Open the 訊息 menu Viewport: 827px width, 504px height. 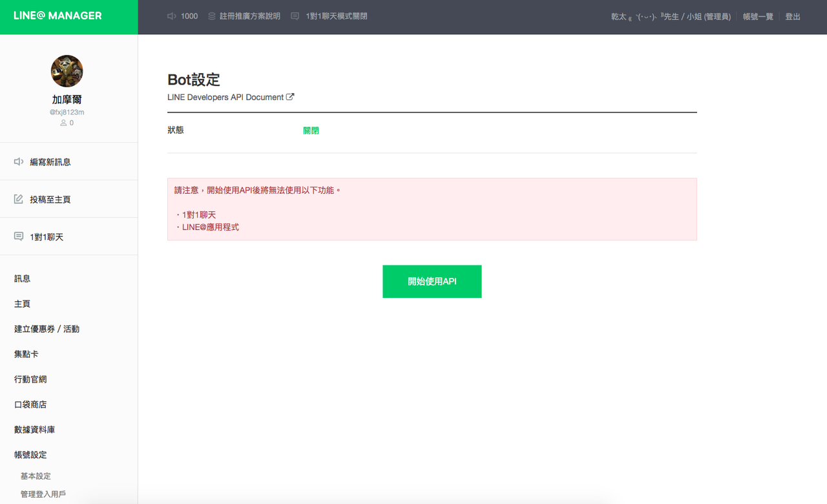23,278
